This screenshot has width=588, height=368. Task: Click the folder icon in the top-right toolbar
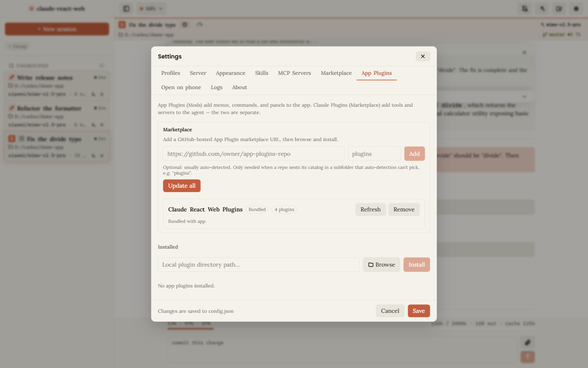pyautogui.click(x=559, y=9)
